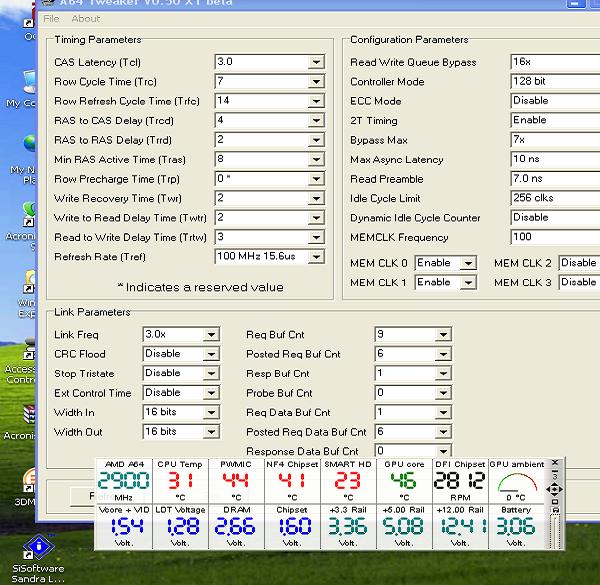The height and width of the screenshot is (585, 600).
Task: Open RAS to CAS Delay (Trcd) dropdown
Action: pyautogui.click(x=316, y=121)
